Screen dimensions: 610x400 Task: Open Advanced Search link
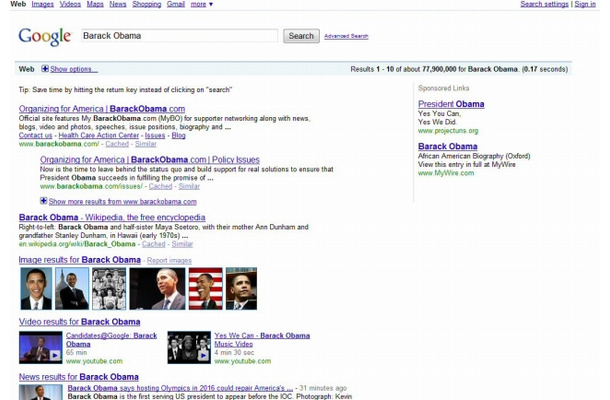coord(346,36)
